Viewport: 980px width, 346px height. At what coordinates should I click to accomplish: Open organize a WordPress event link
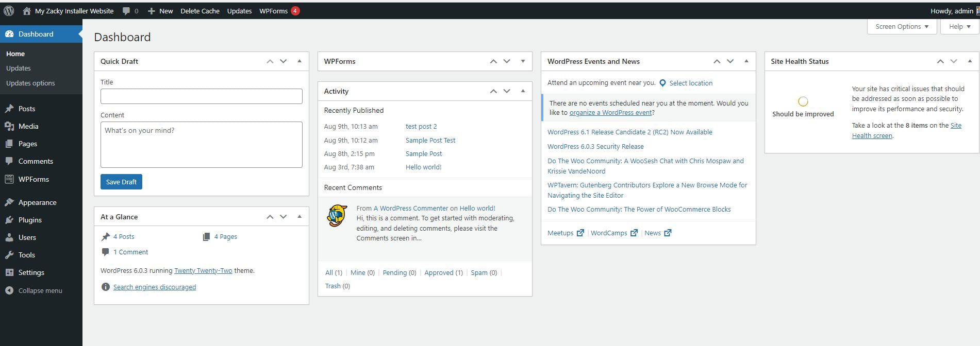point(610,112)
